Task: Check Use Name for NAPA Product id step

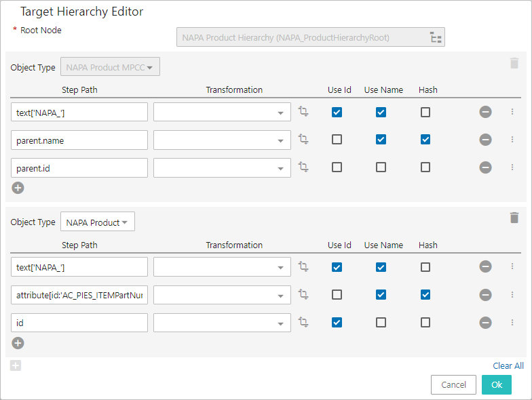Action: pyautogui.click(x=381, y=323)
